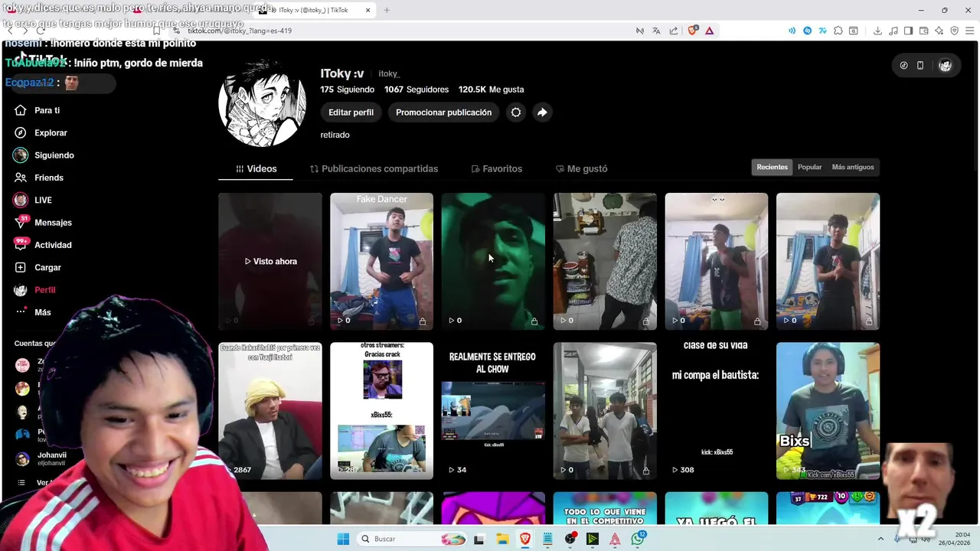This screenshot has height=551, width=980.
Task: Open the 'otros streamers: Gracias crack' video
Action: tap(381, 411)
